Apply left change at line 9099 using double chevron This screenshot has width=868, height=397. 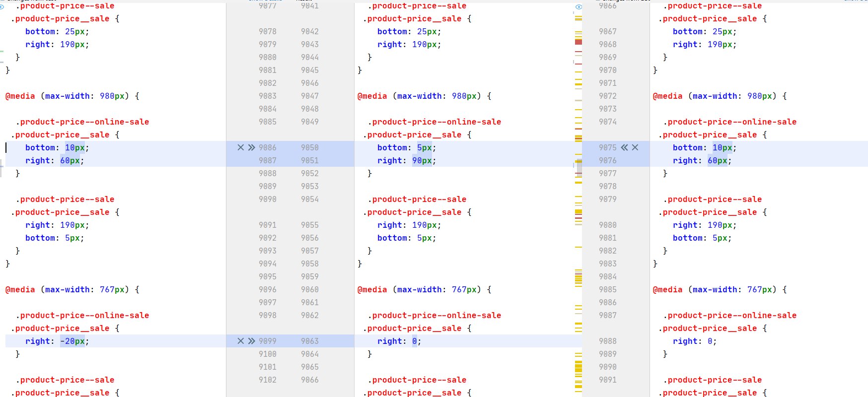pos(252,341)
